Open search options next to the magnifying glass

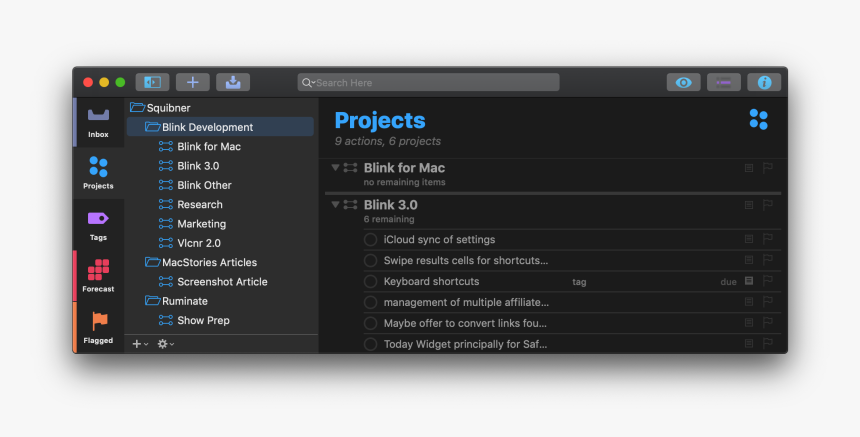point(308,83)
